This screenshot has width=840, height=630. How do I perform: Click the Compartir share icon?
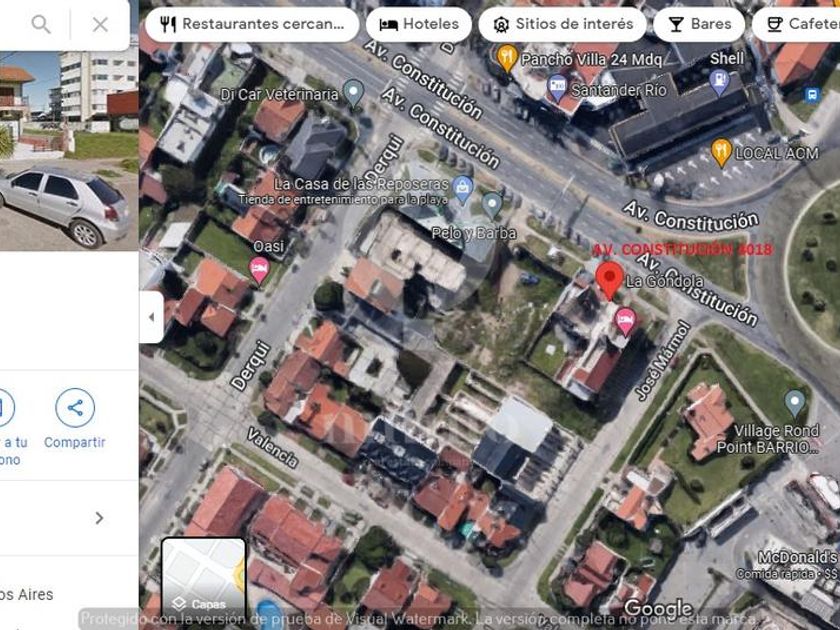(x=75, y=408)
